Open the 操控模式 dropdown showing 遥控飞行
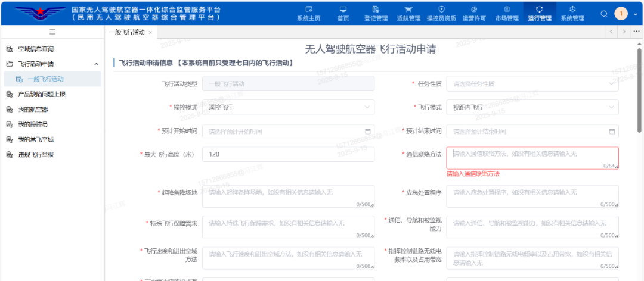Image resolution: width=644 pixels, height=281 pixels. (289, 107)
